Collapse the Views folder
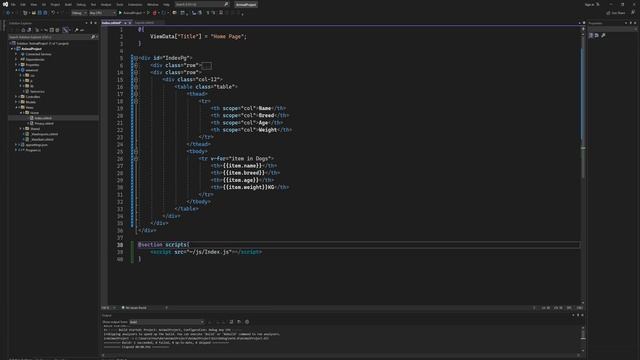Screen dimensions: 640x360 [16, 107]
